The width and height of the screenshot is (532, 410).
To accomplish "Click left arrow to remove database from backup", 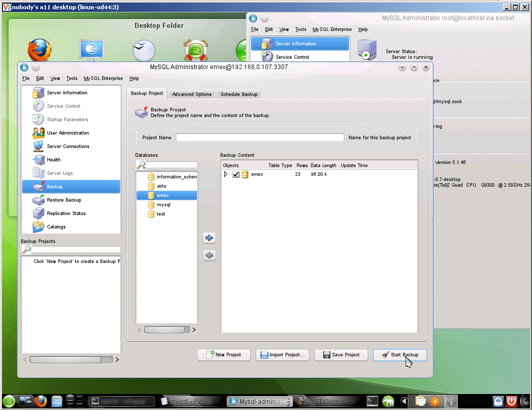I will (209, 255).
